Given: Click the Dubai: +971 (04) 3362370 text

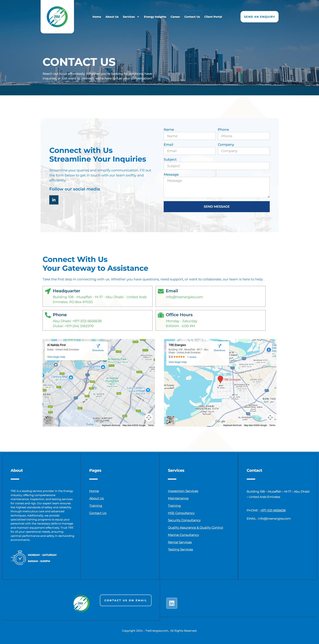Looking at the screenshot, I should [73, 326].
